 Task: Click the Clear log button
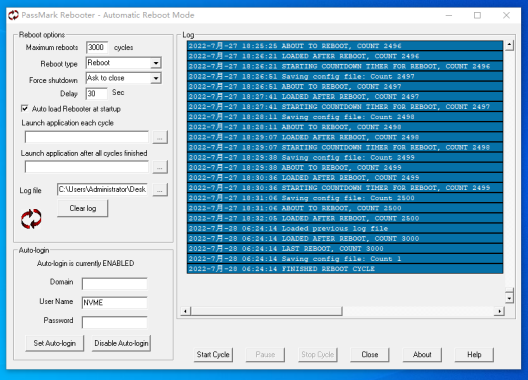[83, 208]
